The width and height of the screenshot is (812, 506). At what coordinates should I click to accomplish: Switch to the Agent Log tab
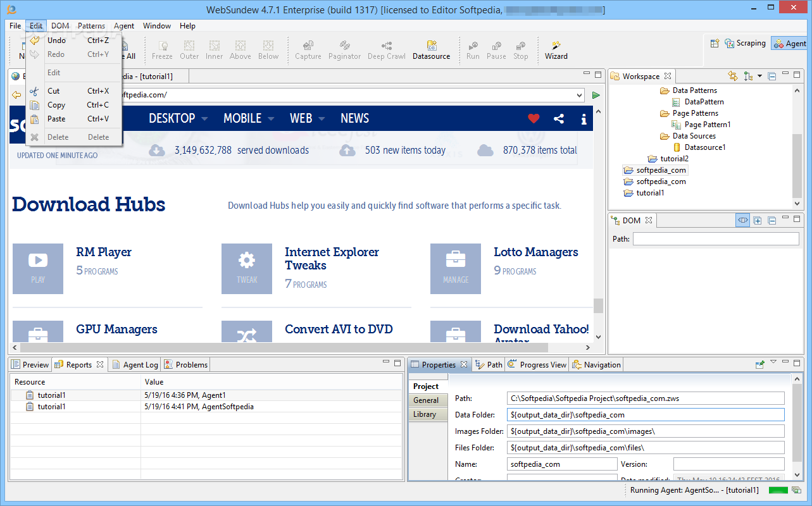coord(135,365)
